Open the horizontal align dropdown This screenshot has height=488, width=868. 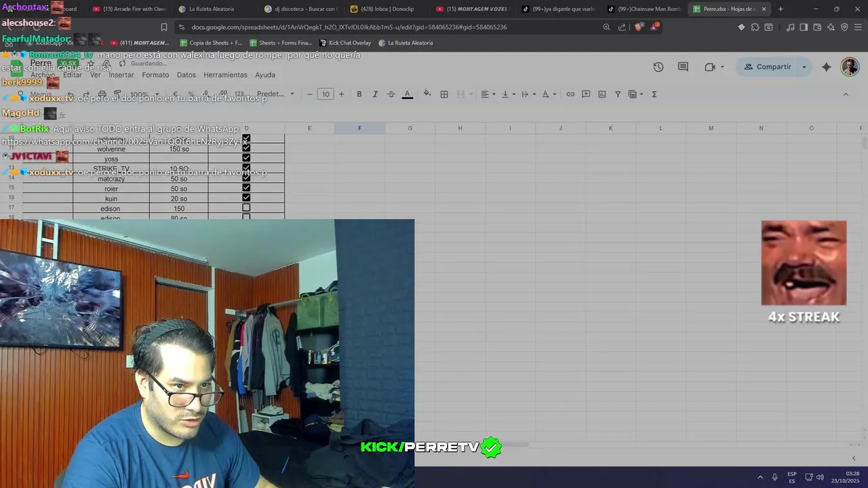[x=488, y=94]
